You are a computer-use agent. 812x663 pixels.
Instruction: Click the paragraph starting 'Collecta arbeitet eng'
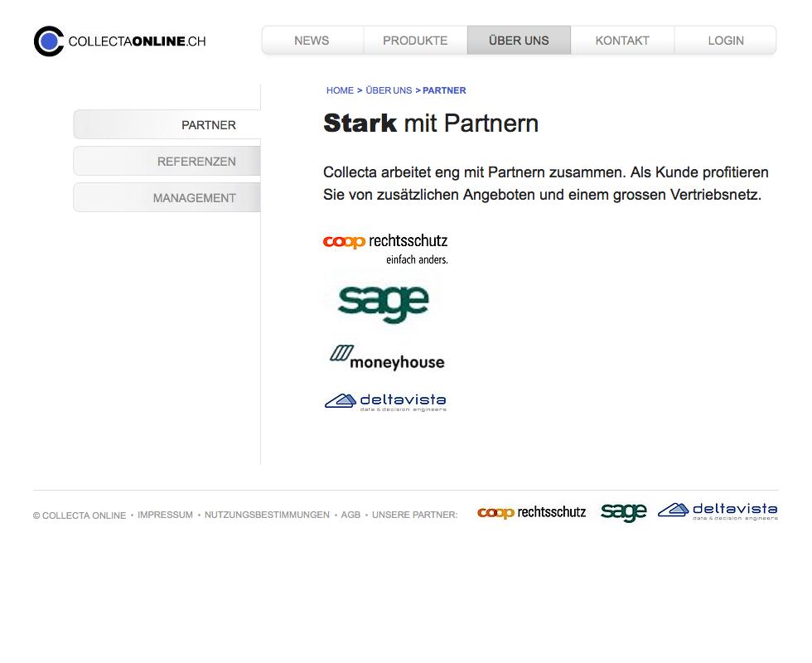point(546,183)
